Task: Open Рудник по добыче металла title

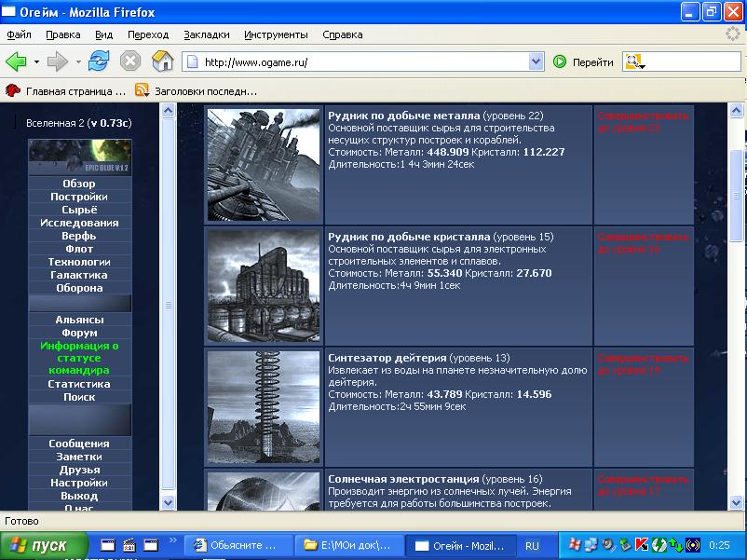Action: pos(404,116)
